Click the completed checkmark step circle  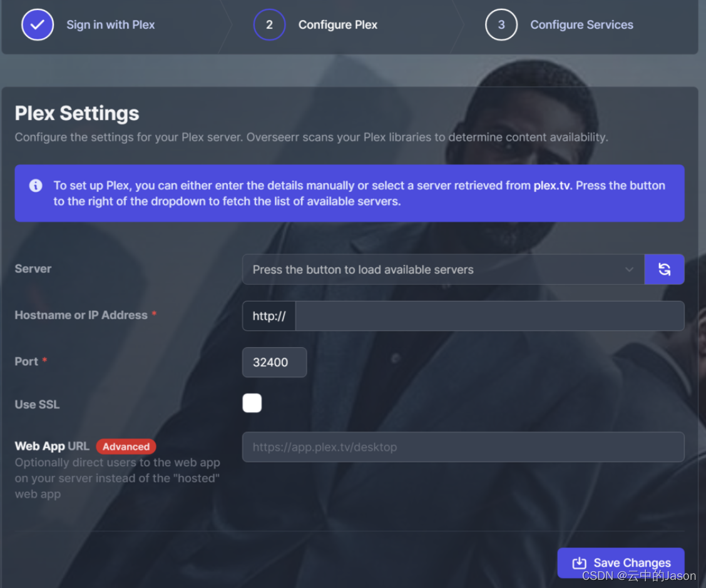point(38,25)
